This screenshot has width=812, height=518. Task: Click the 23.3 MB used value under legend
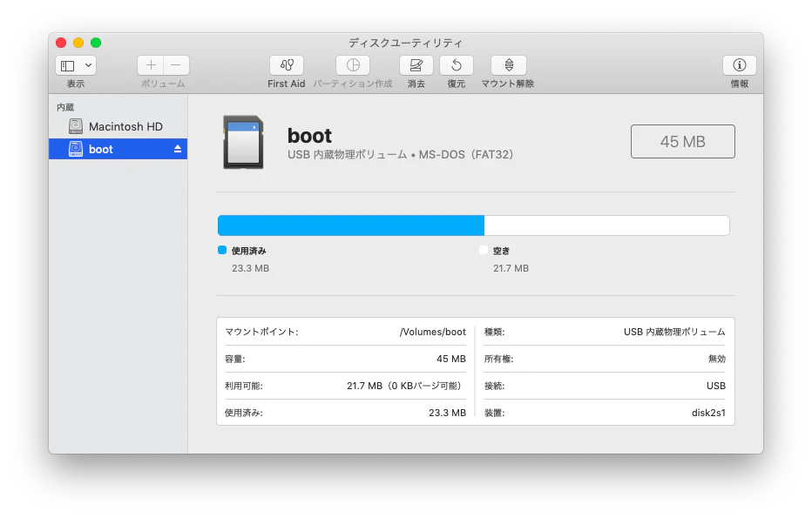pyautogui.click(x=250, y=268)
